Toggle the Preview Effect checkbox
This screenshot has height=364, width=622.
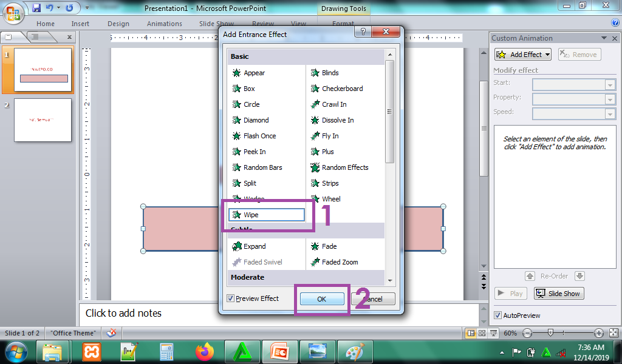point(230,298)
